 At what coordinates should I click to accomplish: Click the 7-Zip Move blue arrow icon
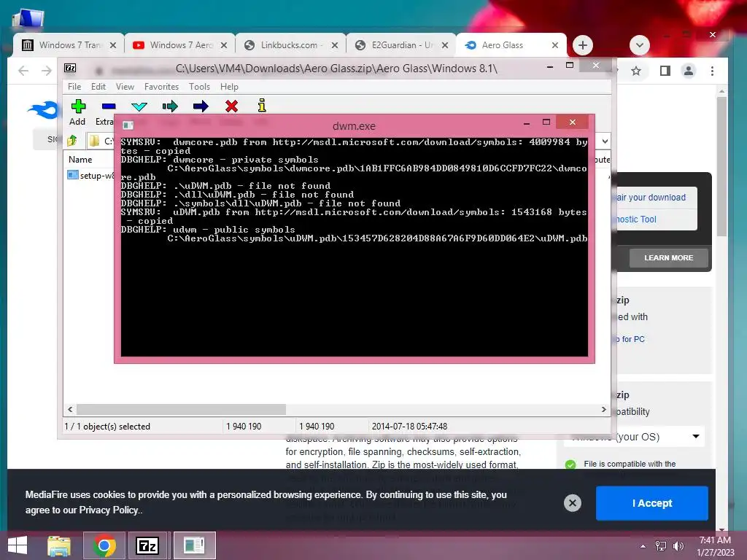(201, 106)
